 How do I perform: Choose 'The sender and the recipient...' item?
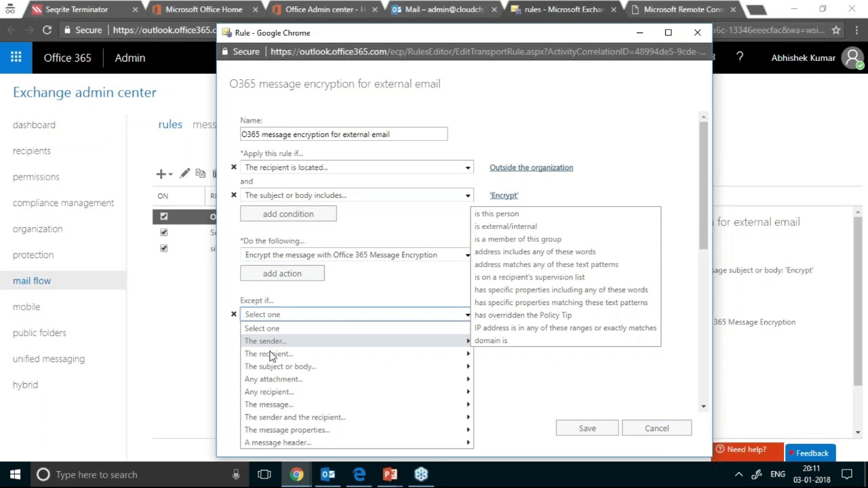[357, 418]
